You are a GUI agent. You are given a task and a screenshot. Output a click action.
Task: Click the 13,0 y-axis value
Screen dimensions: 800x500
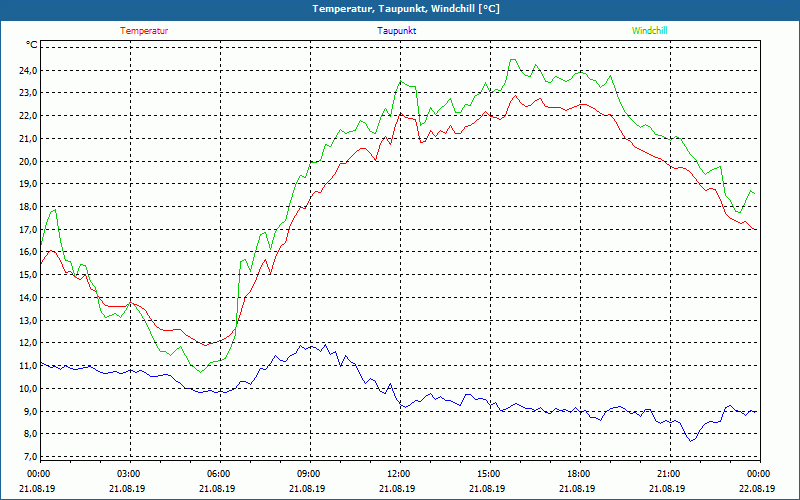coord(29,320)
